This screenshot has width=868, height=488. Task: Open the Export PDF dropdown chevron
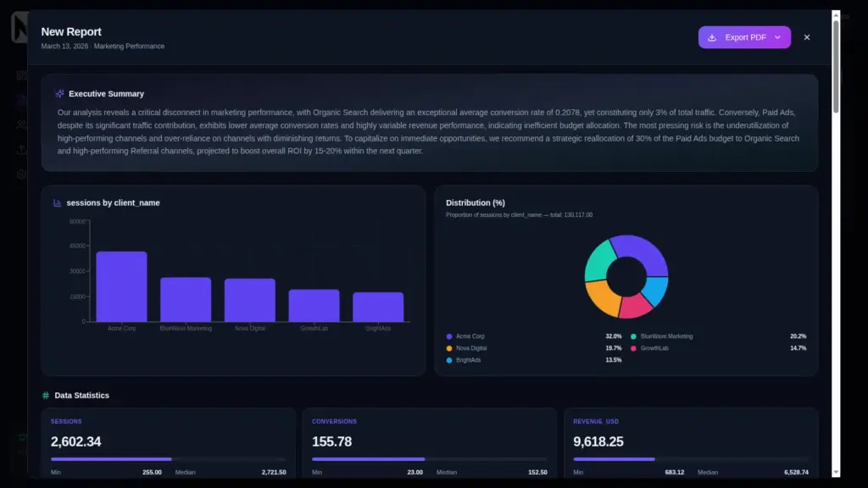pyautogui.click(x=777, y=36)
